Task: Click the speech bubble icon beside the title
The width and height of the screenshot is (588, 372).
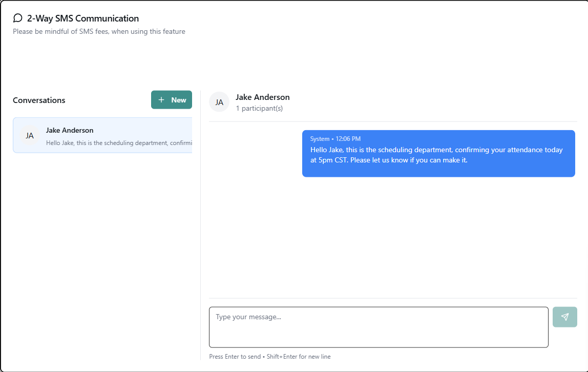Action: [x=17, y=18]
